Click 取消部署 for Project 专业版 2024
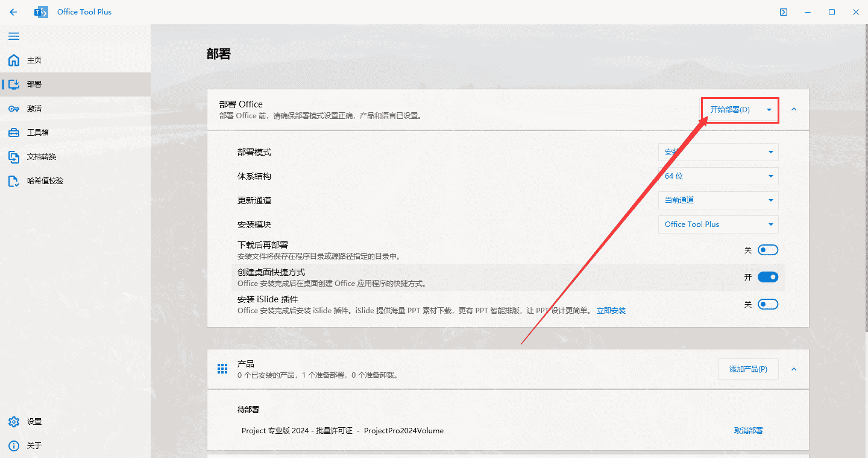868x458 pixels. tap(748, 431)
